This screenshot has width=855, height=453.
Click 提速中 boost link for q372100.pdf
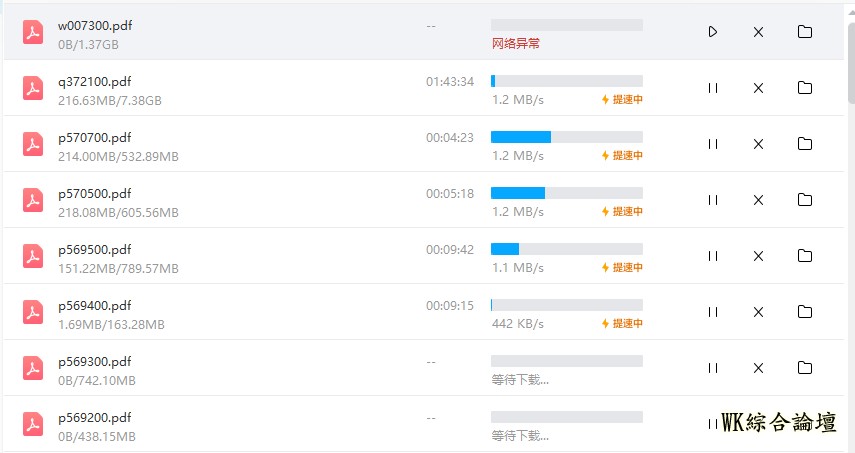click(x=622, y=99)
